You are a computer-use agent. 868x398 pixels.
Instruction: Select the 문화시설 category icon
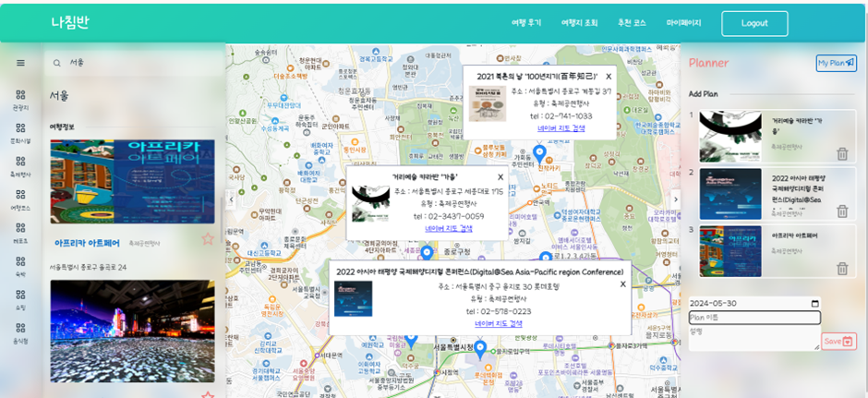pos(20,127)
